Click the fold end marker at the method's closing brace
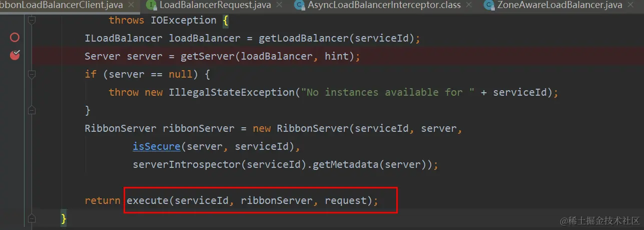This screenshot has width=644, height=230. pos(32,218)
